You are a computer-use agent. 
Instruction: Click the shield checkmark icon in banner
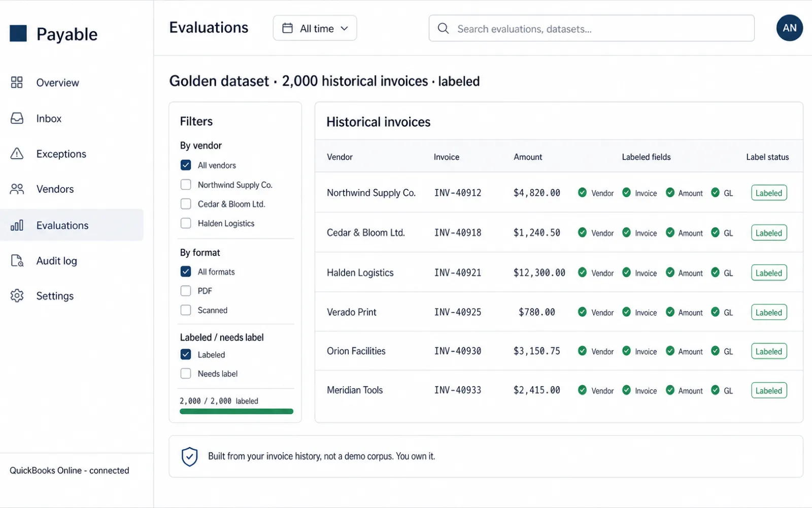pyautogui.click(x=189, y=457)
